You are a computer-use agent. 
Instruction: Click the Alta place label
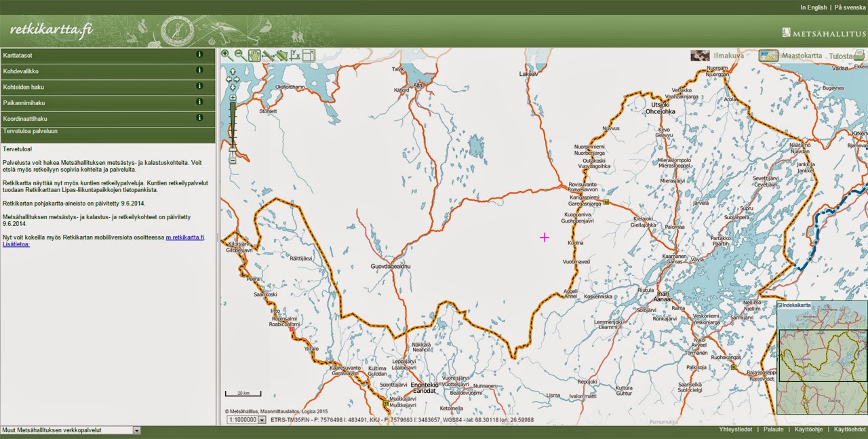[x=418, y=85]
